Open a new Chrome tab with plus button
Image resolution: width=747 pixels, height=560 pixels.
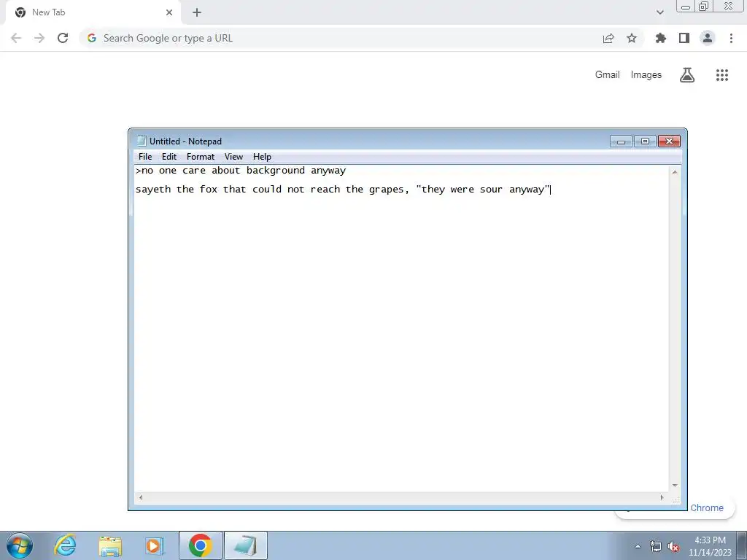click(x=197, y=12)
